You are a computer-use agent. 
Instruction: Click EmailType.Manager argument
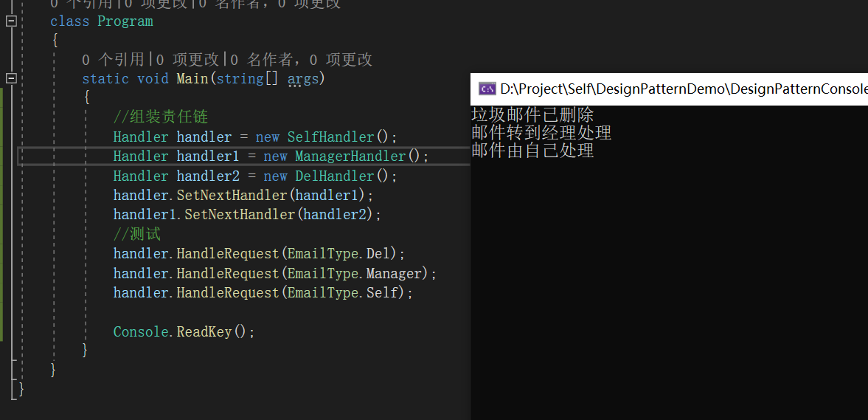click(354, 274)
